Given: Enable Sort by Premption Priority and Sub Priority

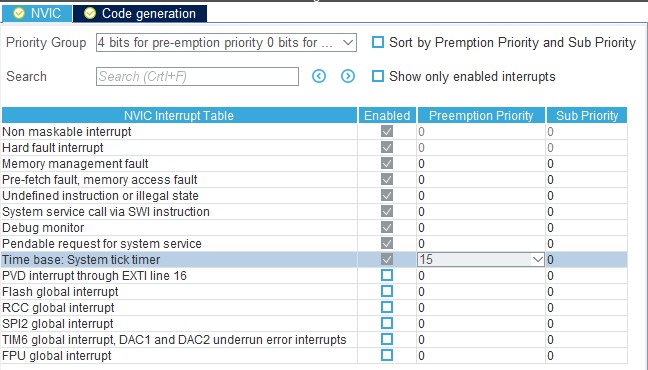Looking at the screenshot, I should coord(378,42).
